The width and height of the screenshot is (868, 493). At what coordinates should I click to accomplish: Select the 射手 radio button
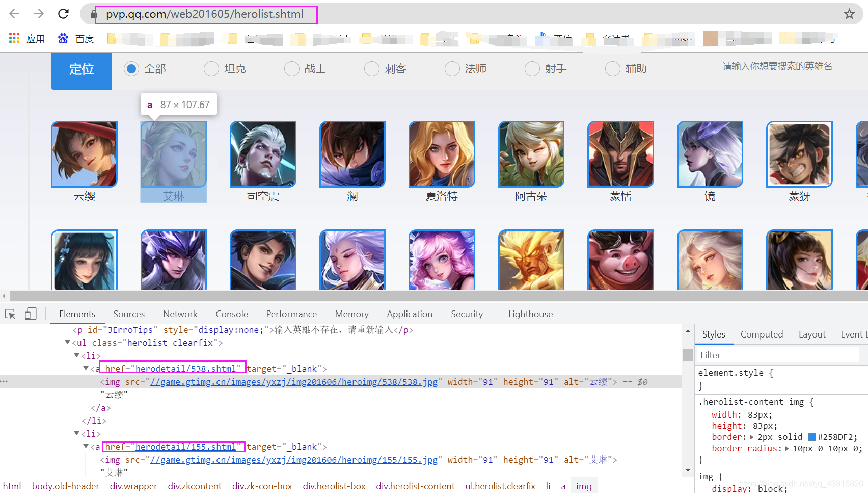(x=532, y=68)
